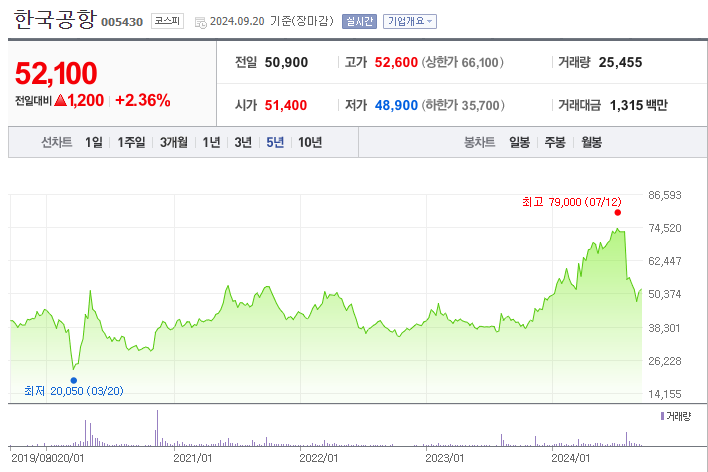Click the 상한가 66,100 text
Screen dimensions: 708x472
click(463, 62)
